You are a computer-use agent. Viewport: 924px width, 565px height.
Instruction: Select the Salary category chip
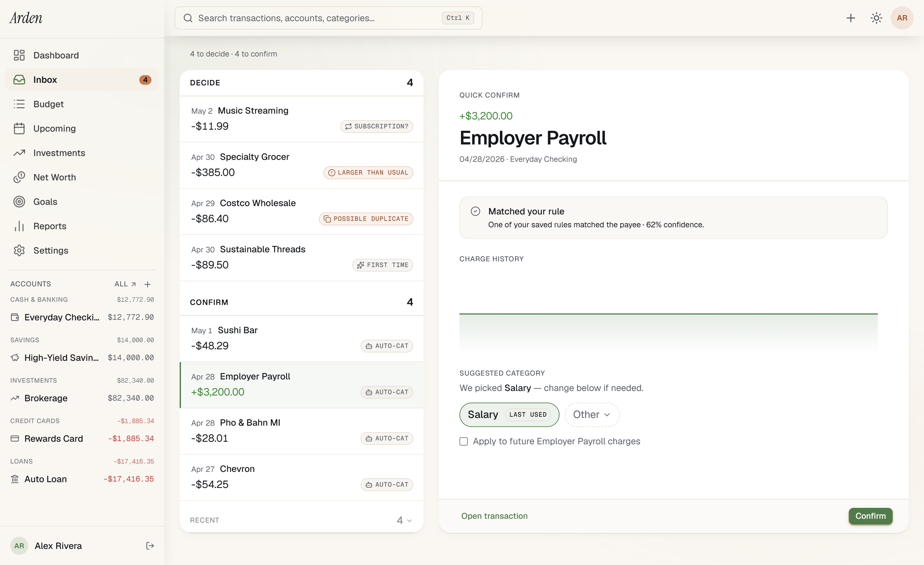[x=509, y=414]
